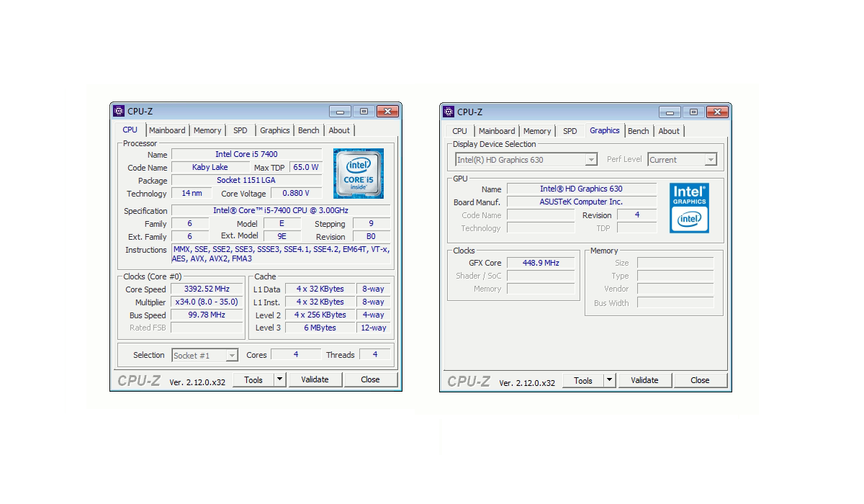
Task: Click the core voltage value '0.880 V'
Action: click(295, 193)
